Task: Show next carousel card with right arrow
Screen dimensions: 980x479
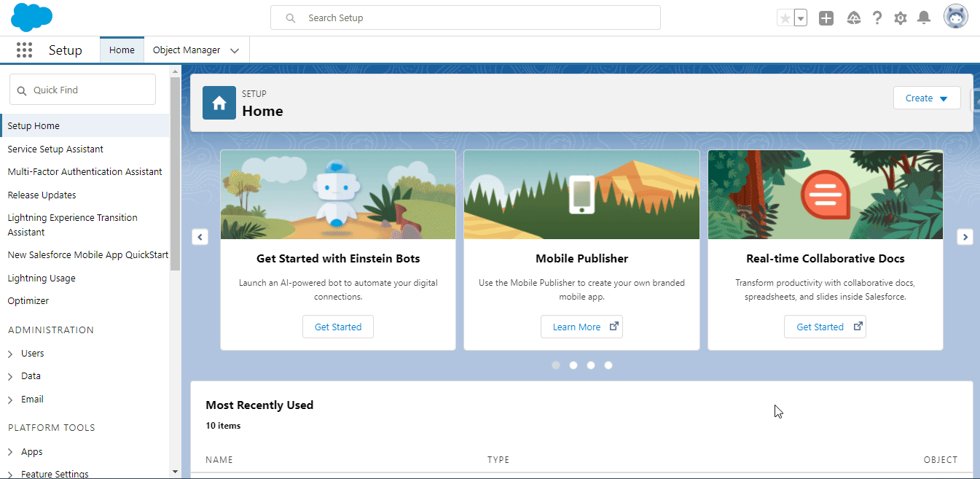Action: [x=965, y=237]
